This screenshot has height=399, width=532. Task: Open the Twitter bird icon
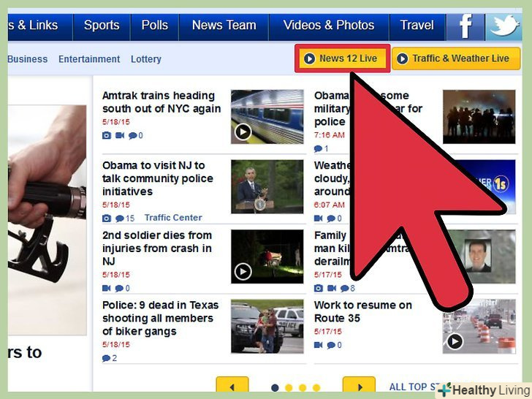point(503,27)
